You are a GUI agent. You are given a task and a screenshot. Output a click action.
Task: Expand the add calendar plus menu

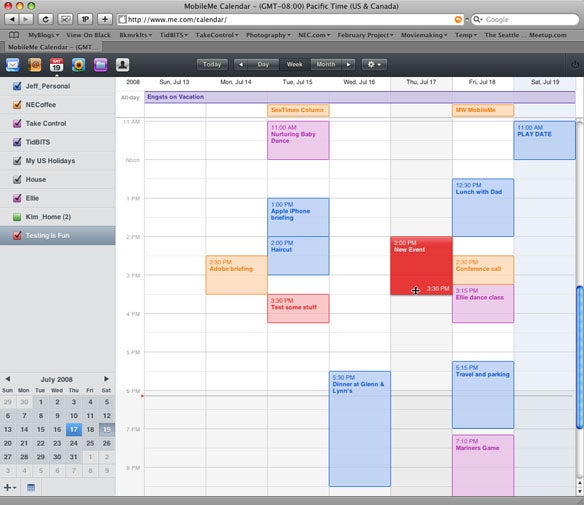pos(10,487)
